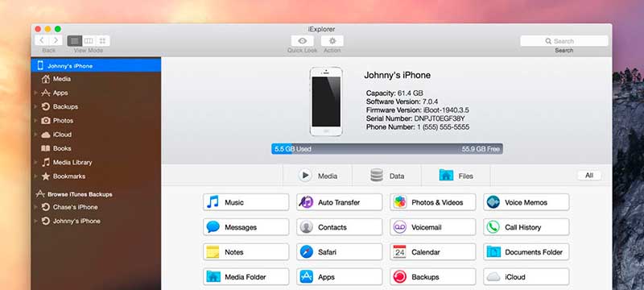Open Call History
This screenshot has height=290, width=644.
[x=526, y=227]
